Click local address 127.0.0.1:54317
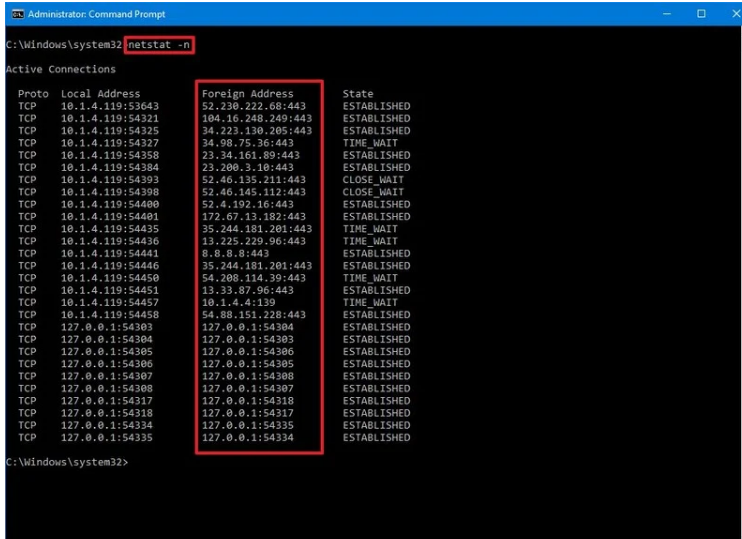This screenshot has width=742, height=539. tap(107, 401)
